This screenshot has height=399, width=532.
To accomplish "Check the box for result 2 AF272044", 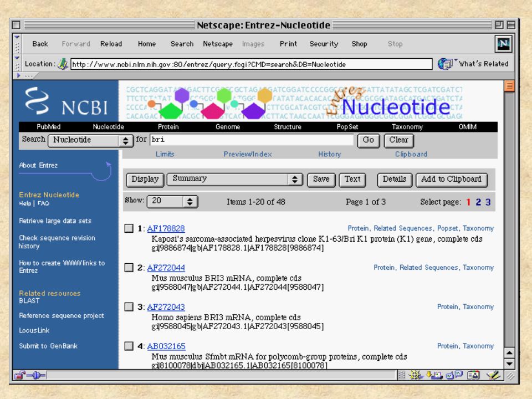I will (x=129, y=268).
